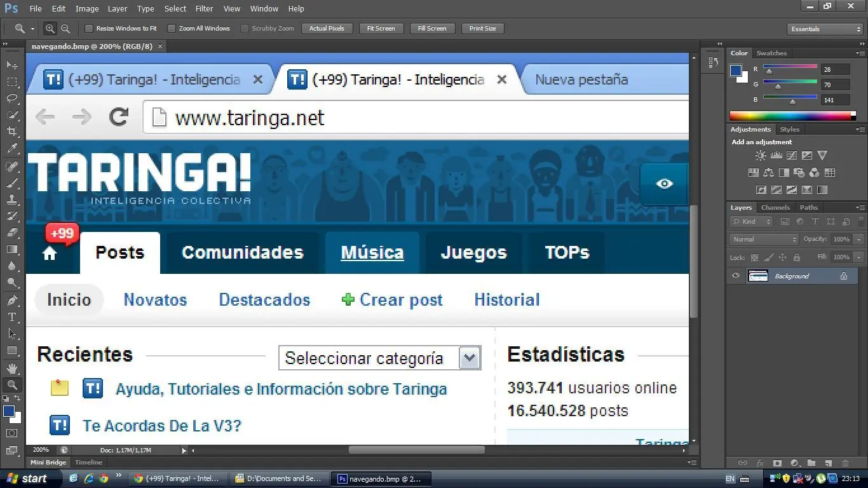Select the Crop tool
This screenshot has height=488, width=868.
(12, 131)
